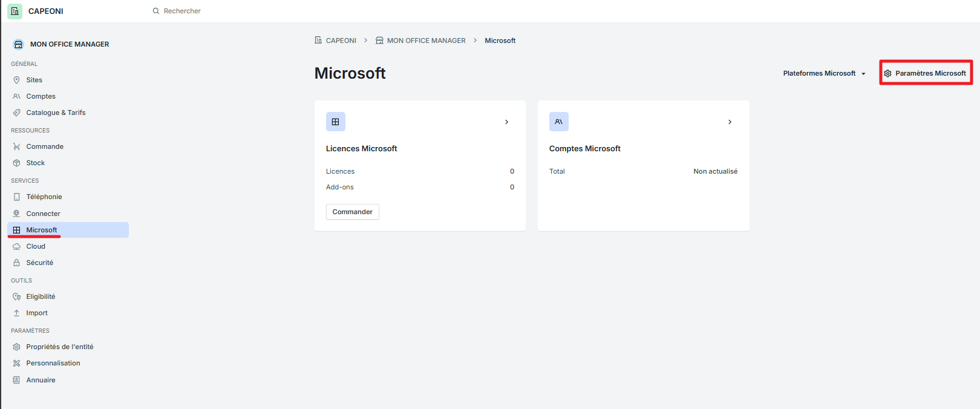Click the Annuaire address book icon
Viewport: 980px width, 409px height.
click(16, 380)
